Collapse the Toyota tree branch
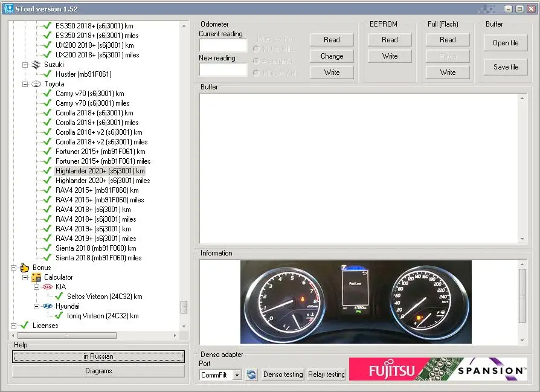Screen dimensions: 540x392 click(25, 84)
